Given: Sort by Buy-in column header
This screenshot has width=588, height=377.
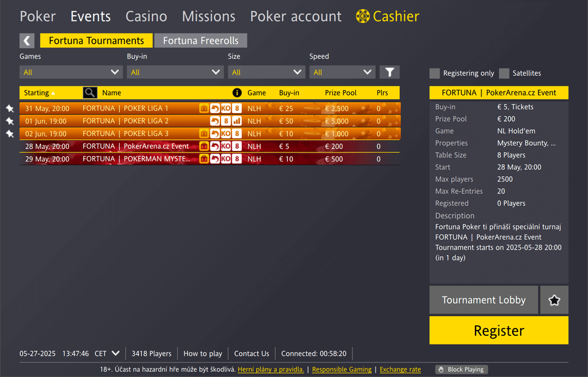Looking at the screenshot, I should click(289, 93).
